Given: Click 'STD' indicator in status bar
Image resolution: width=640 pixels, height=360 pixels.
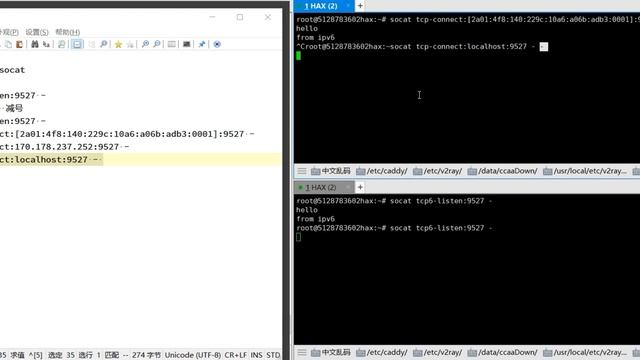Looking at the screenshot, I should pyautogui.click(x=273, y=355).
